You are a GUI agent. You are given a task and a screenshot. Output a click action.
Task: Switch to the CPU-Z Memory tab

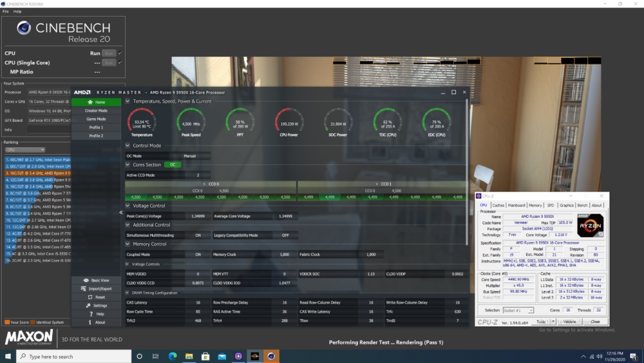[x=535, y=205]
